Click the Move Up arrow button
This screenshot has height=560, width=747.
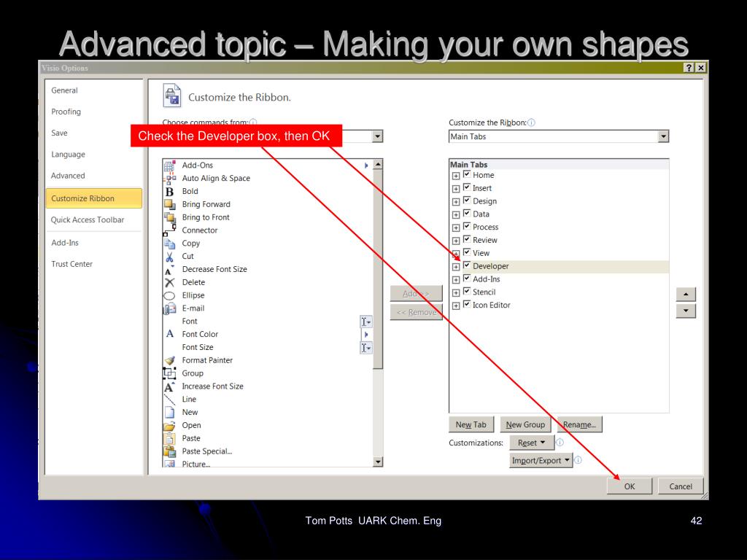coord(686,295)
